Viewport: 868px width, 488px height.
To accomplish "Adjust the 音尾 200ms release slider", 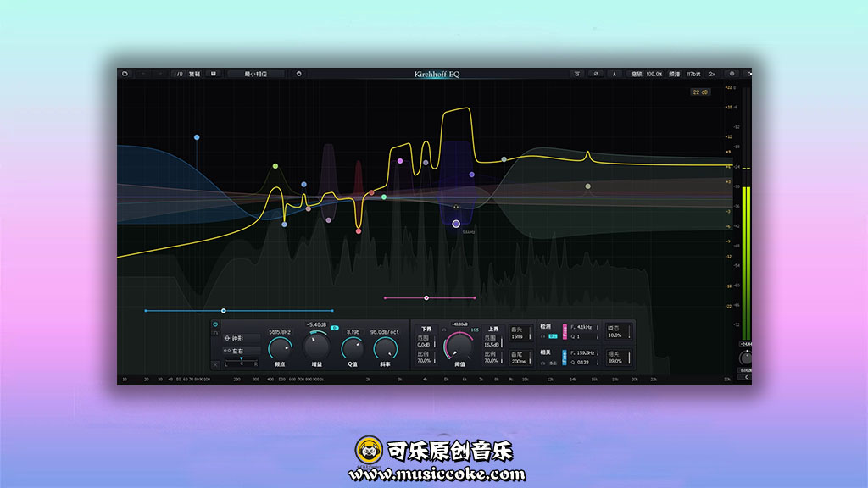I will (520, 358).
